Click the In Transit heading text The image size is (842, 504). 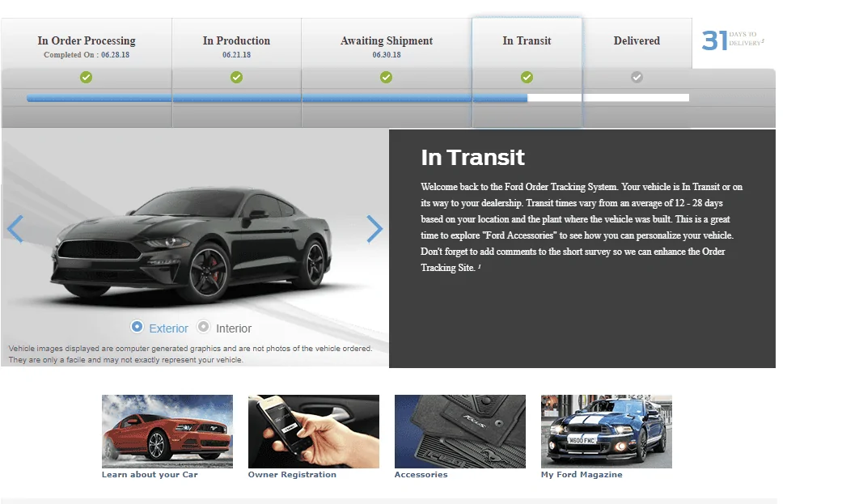click(x=472, y=158)
